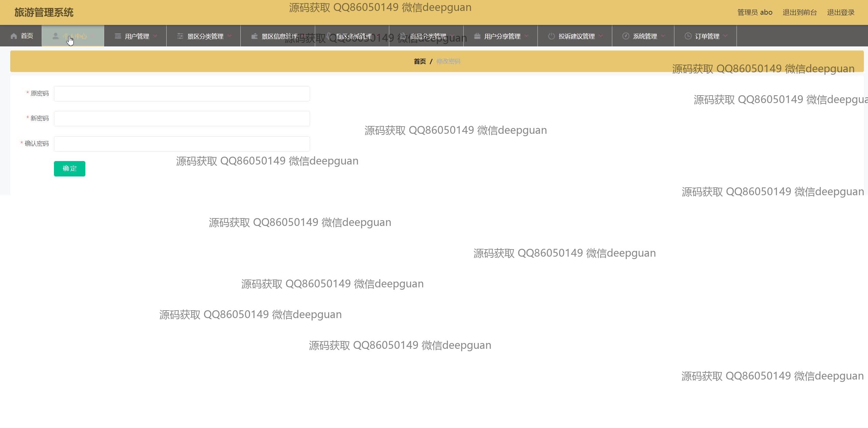Open the 商品分类管理 menu
The height and width of the screenshot is (428, 868).
point(428,36)
